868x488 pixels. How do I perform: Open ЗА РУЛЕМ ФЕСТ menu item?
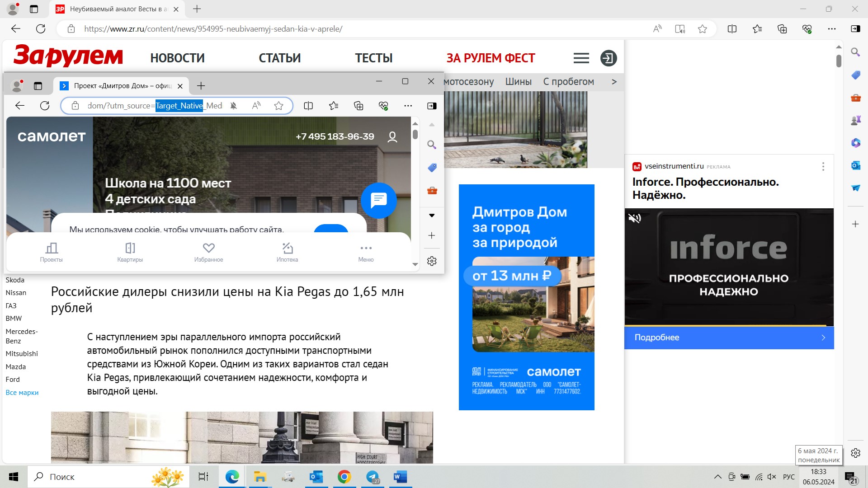tap(491, 58)
